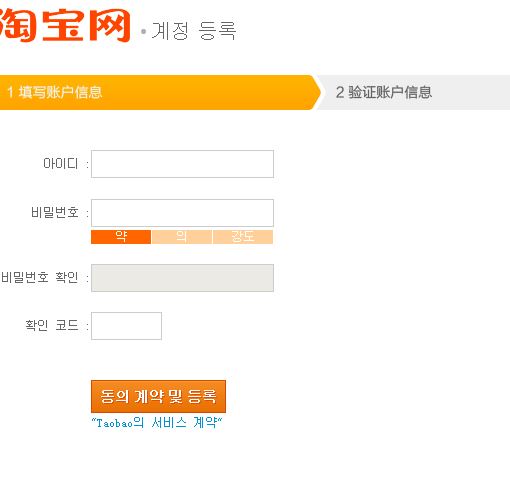Click the 아이디 field label
This screenshot has width=510, height=495.
coord(61,164)
